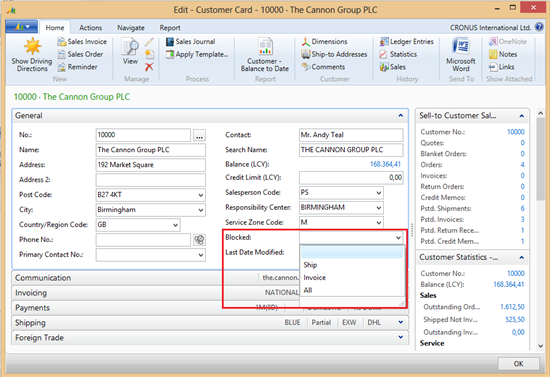Open the City dropdown
Screen dimensions: 550x377
click(x=201, y=210)
